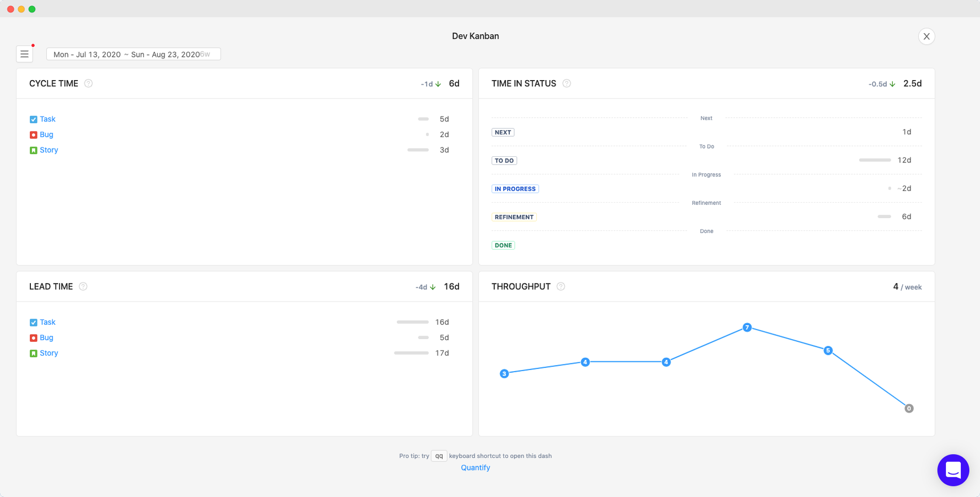Click the ~2d value for In Progress
Screen dimensions: 980x497
pyautogui.click(x=904, y=188)
